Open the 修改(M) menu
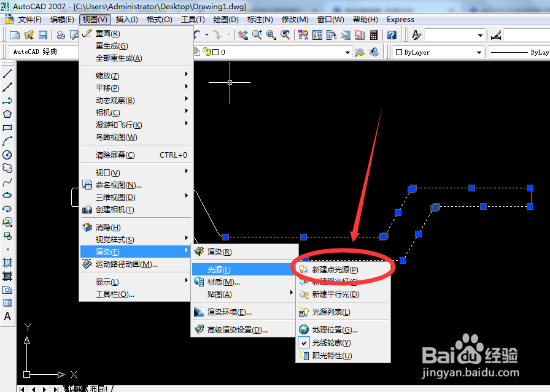 pos(295,20)
